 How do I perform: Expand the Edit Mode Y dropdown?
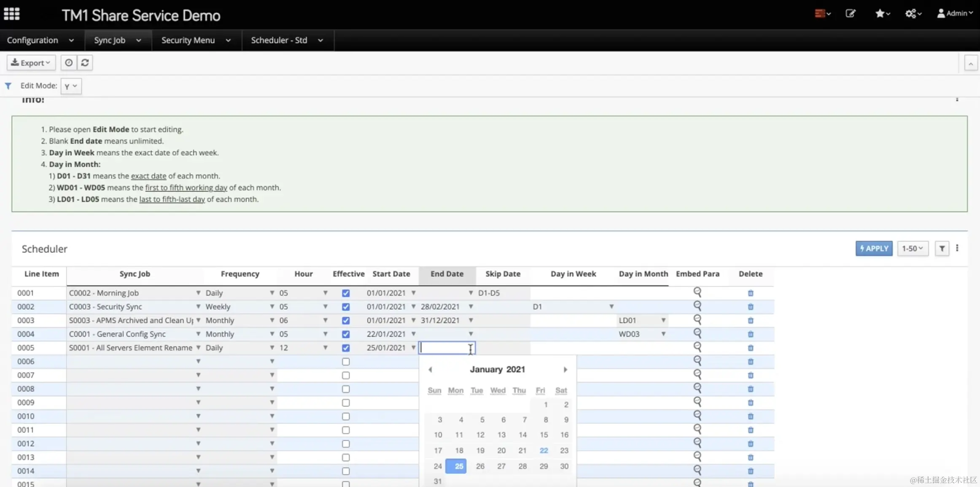pos(71,86)
